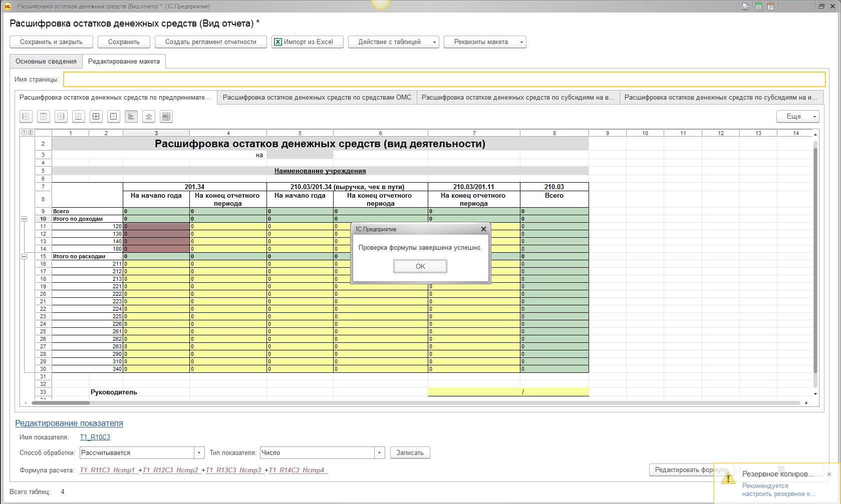Open the 'Действие с таблицей' dropdown
Screen dimensions: 841x504
point(393,42)
